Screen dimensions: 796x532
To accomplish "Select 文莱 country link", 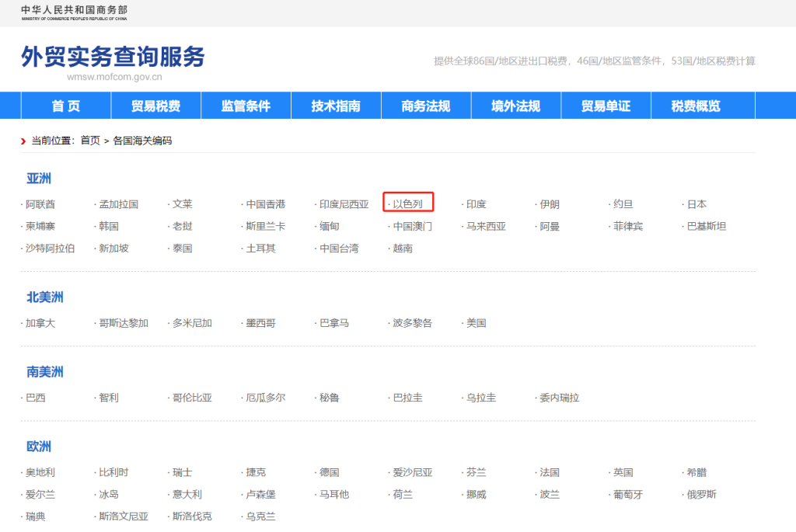I will [182, 204].
